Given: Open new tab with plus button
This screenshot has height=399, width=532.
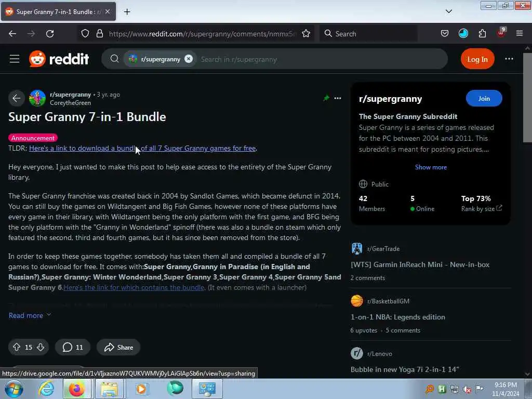Looking at the screenshot, I should tap(127, 12).
